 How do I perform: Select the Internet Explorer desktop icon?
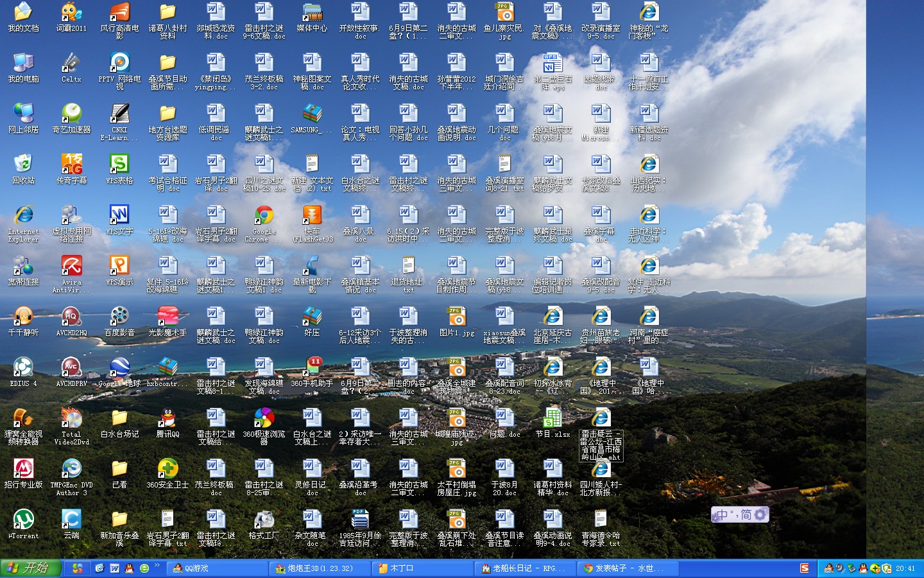pyautogui.click(x=23, y=223)
